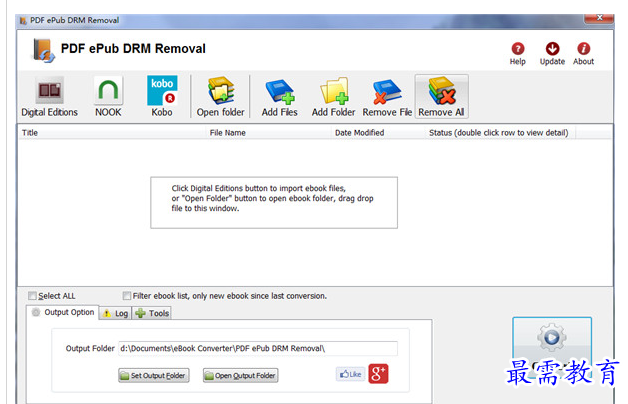Sort by the Title column header
This screenshot has height=404, width=628.
point(111,133)
